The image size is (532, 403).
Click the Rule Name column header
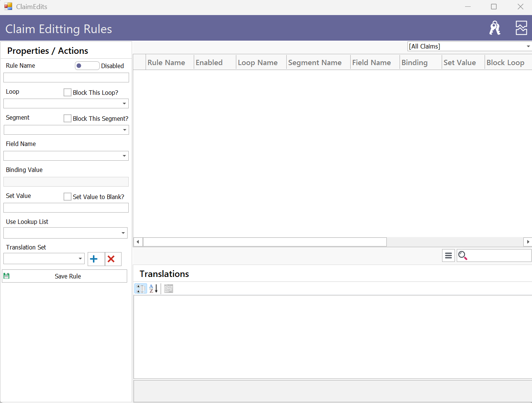pyautogui.click(x=170, y=62)
